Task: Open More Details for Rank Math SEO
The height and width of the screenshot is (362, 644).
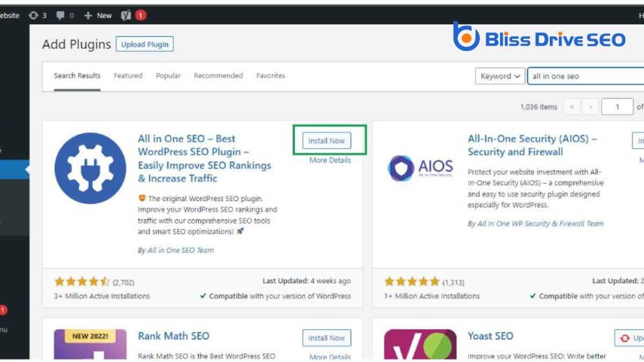Action: [x=330, y=357]
